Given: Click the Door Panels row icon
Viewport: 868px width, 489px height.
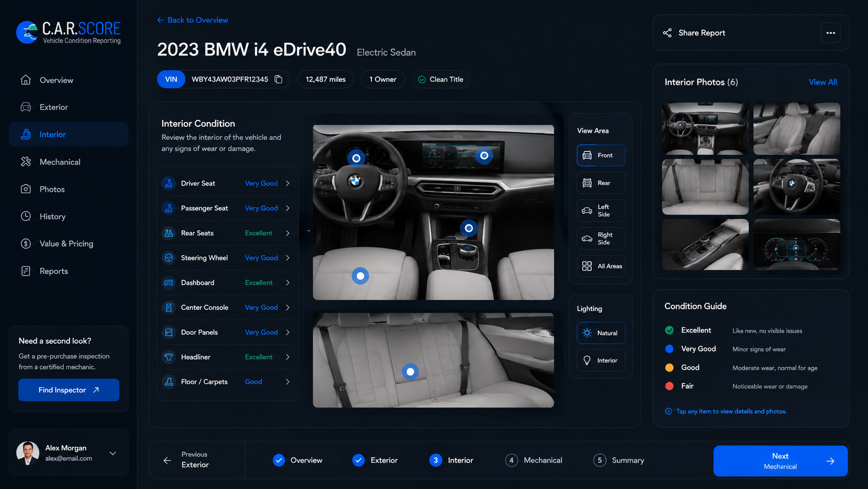Looking at the screenshot, I should [x=169, y=333].
